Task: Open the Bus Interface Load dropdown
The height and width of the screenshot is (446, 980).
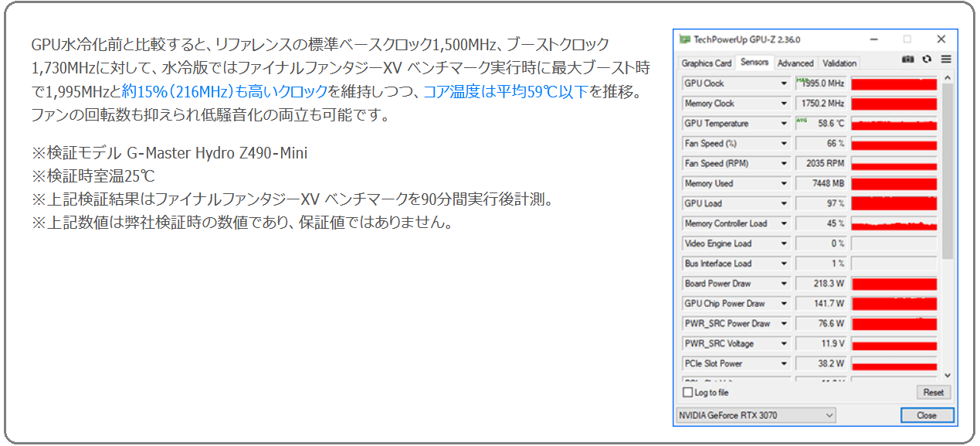Action: click(x=784, y=264)
